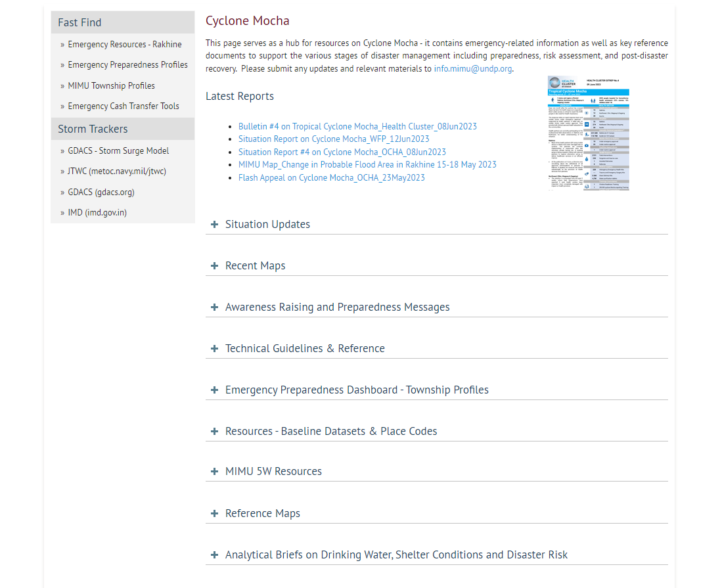Expand Analytical Briefs on Drinking Water section
Image resolution: width=722 pixels, height=588 pixels.
(x=396, y=555)
